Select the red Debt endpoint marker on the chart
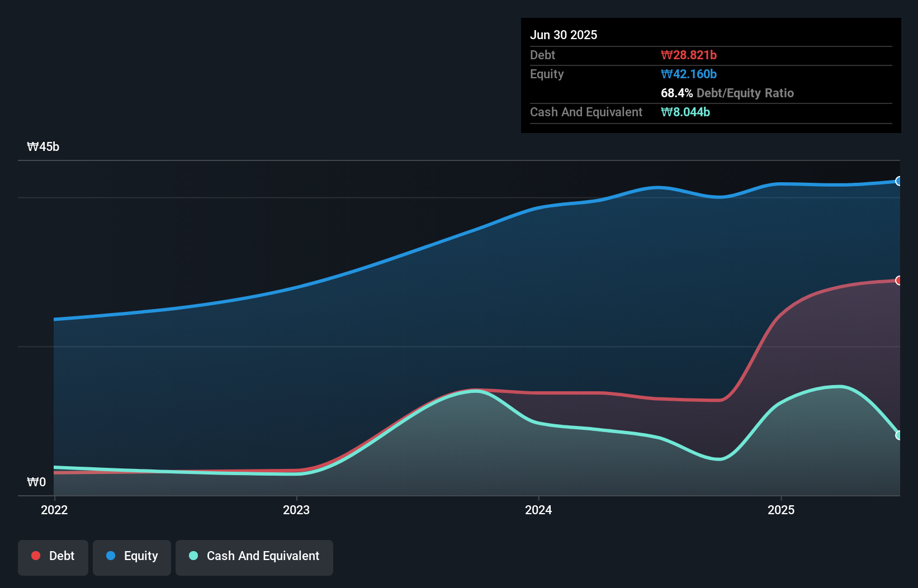Screen dimensions: 918x588 (x=898, y=280)
